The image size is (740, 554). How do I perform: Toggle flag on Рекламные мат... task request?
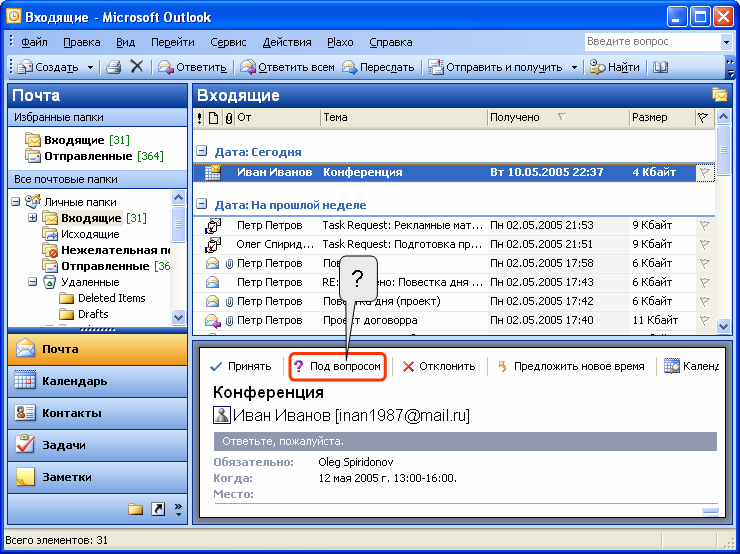(x=705, y=226)
